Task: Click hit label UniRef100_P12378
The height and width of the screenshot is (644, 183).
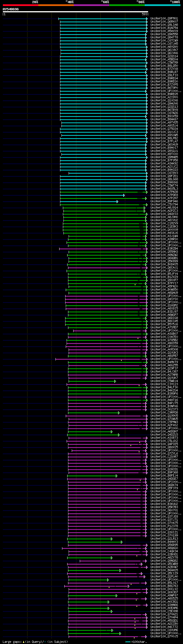Action: [164, 526]
